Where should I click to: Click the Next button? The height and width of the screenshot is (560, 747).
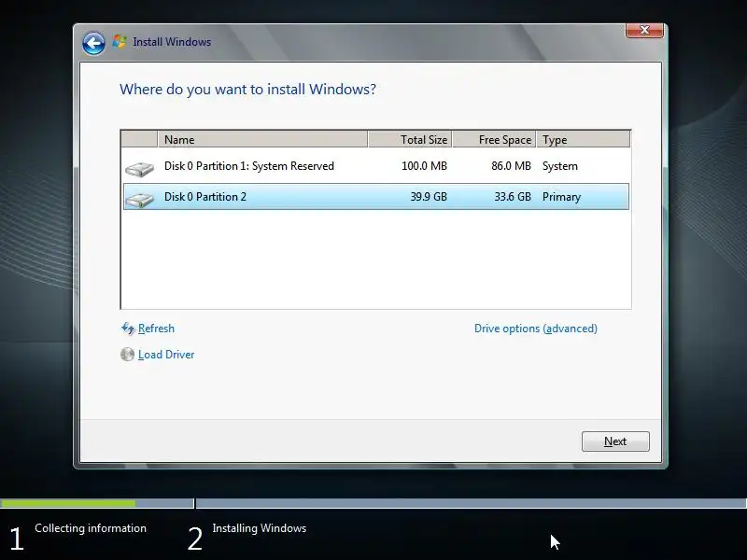pos(615,441)
